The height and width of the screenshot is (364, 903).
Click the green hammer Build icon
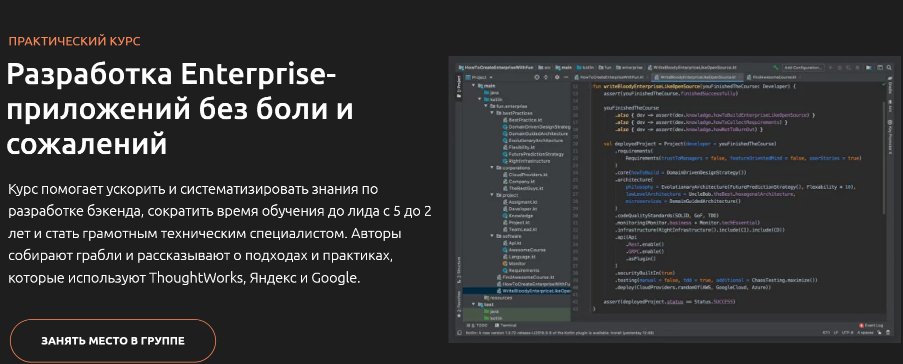[x=776, y=67]
